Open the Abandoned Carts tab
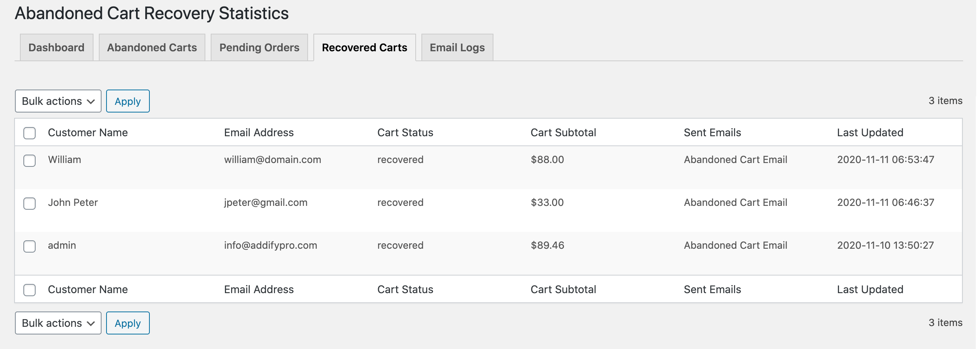Screen dimensions: 980x349 point(152,47)
